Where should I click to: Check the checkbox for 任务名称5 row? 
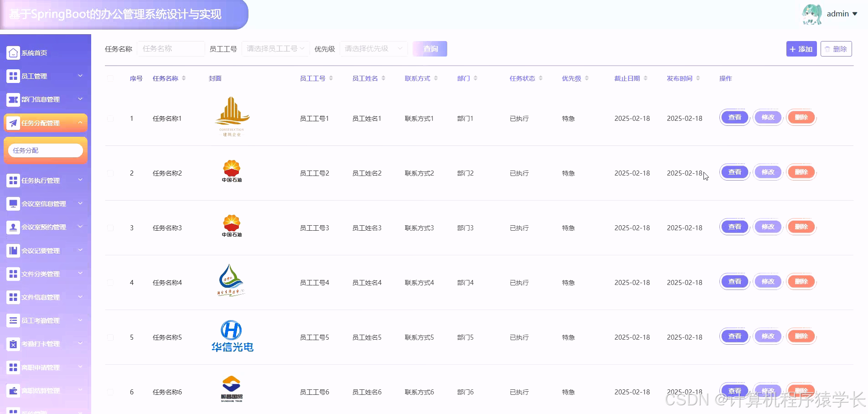(110, 337)
